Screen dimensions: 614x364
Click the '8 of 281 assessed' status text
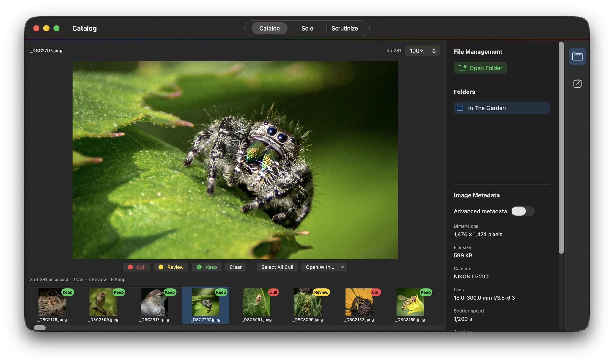tap(49, 279)
